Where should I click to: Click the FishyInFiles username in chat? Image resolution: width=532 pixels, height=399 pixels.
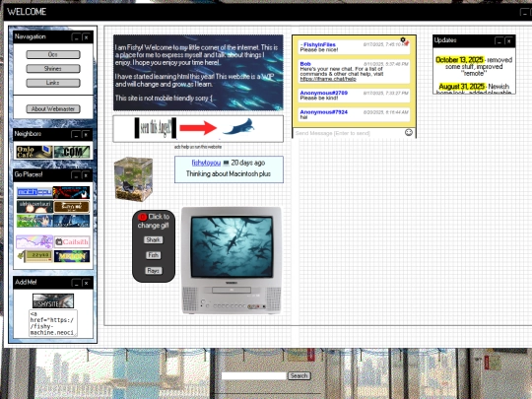click(x=319, y=44)
